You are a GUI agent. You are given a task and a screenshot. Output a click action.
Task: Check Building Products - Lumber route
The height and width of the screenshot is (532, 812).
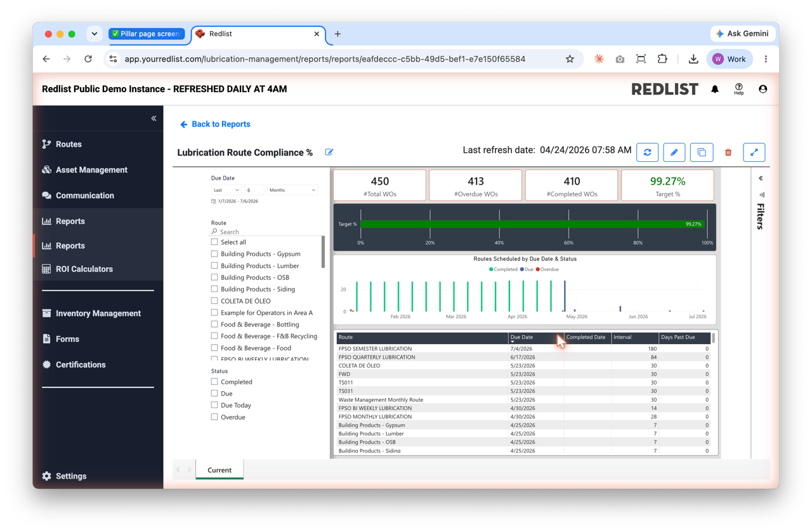(214, 265)
